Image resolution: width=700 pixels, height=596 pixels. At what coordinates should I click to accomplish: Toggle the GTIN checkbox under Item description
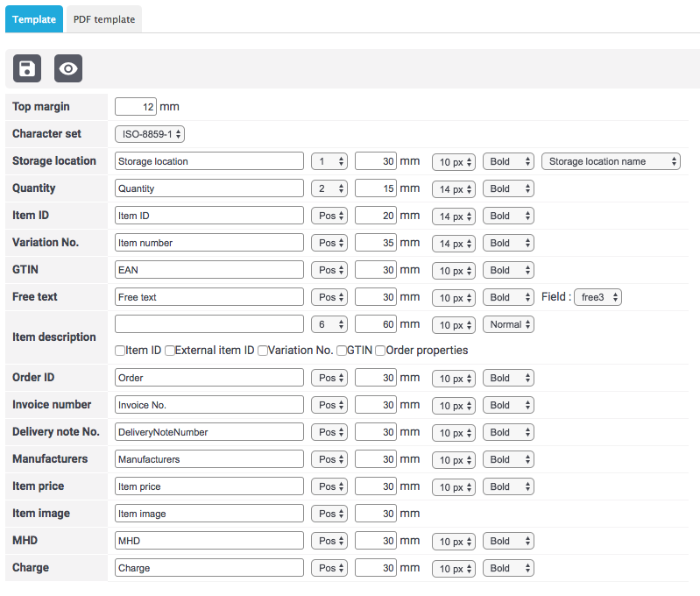(342, 351)
